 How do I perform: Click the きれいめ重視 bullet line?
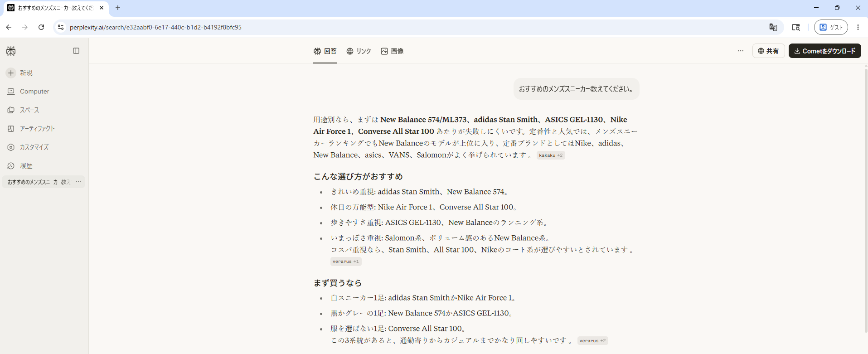420,192
